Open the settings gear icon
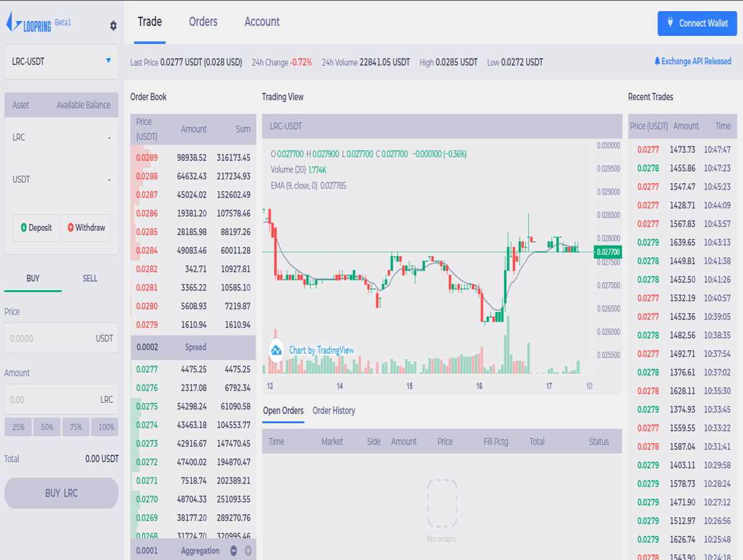The image size is (743, 560). point(113,26)
